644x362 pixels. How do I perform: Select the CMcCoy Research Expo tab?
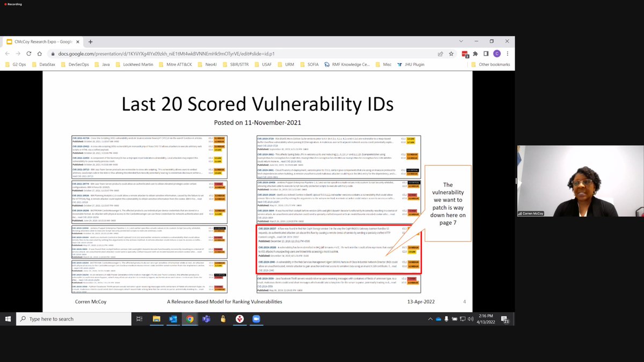tap(43, 41)
